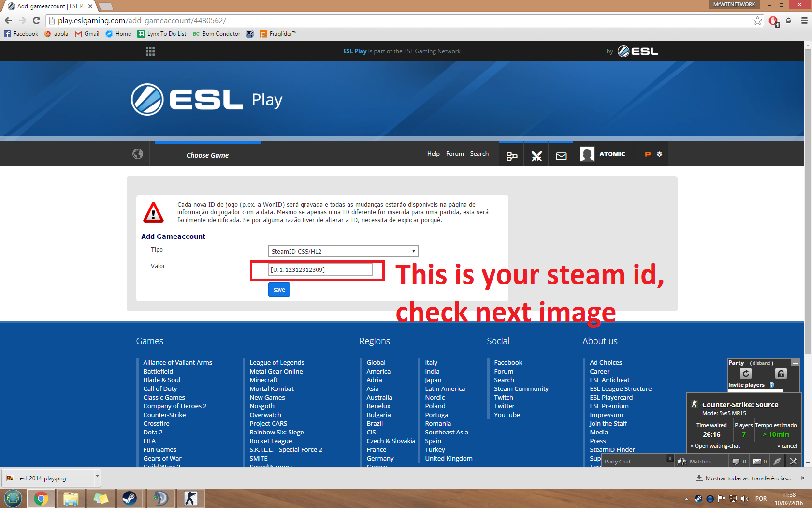
Task: Open the SteamID Finder link
Action: [x=612, y=449]
